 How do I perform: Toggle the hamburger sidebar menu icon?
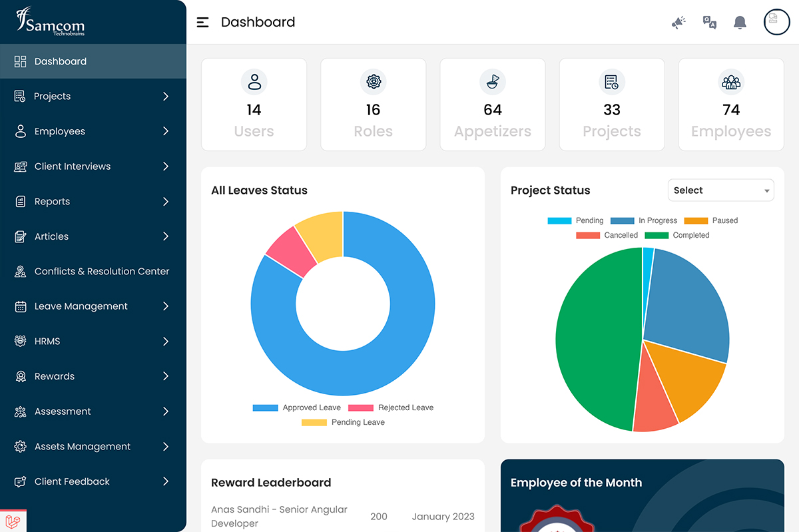[x=203, y=23]
